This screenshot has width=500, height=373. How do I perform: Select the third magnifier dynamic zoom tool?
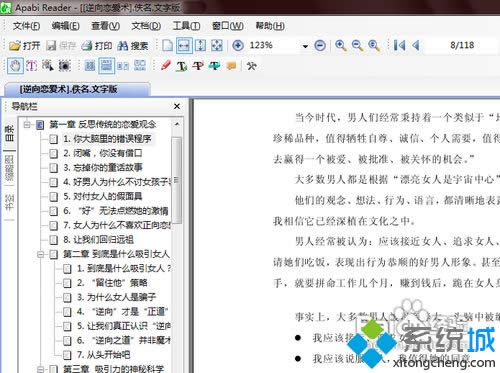coord(374,46)
